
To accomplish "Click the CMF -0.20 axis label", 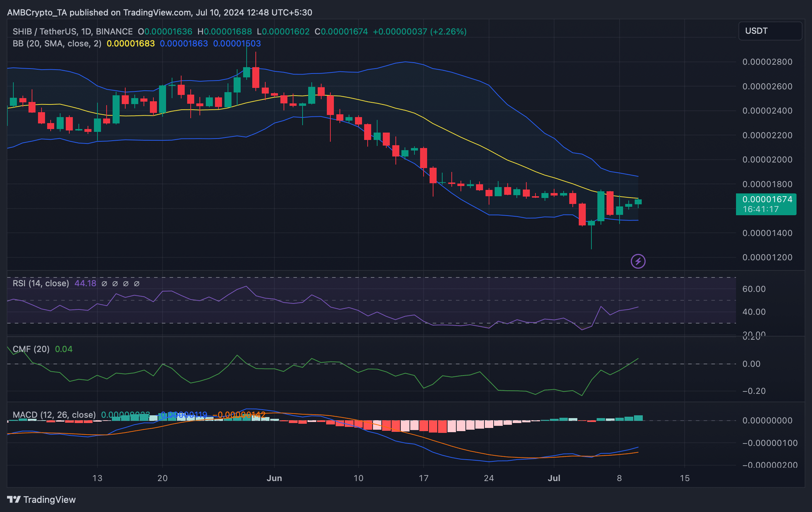I will point(754,391).
